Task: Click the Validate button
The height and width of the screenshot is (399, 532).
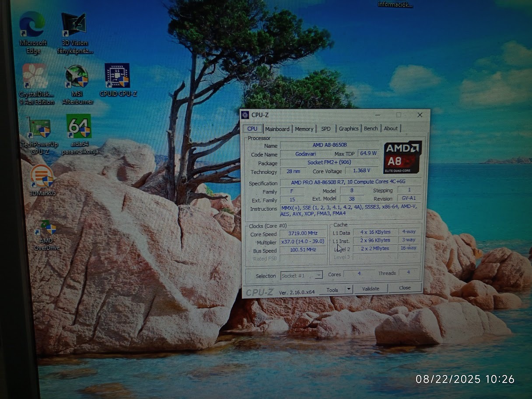Action: (371, 288)
